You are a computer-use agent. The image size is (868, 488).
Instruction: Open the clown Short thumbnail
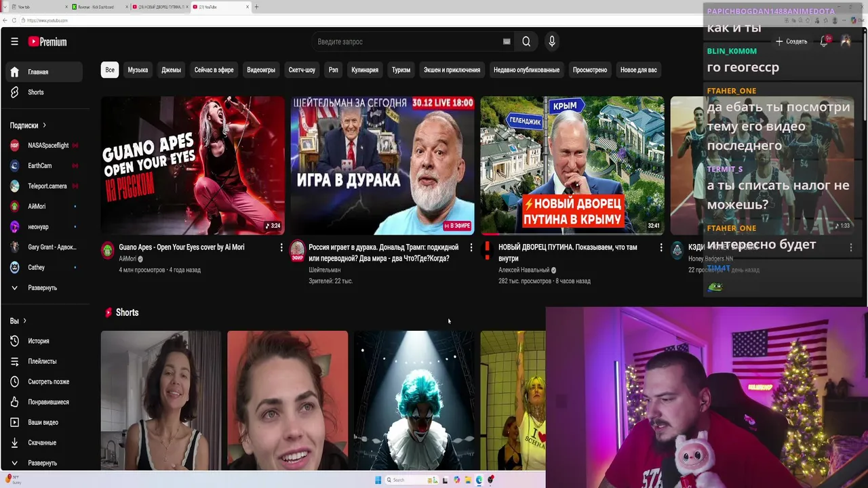pos(414,401)
